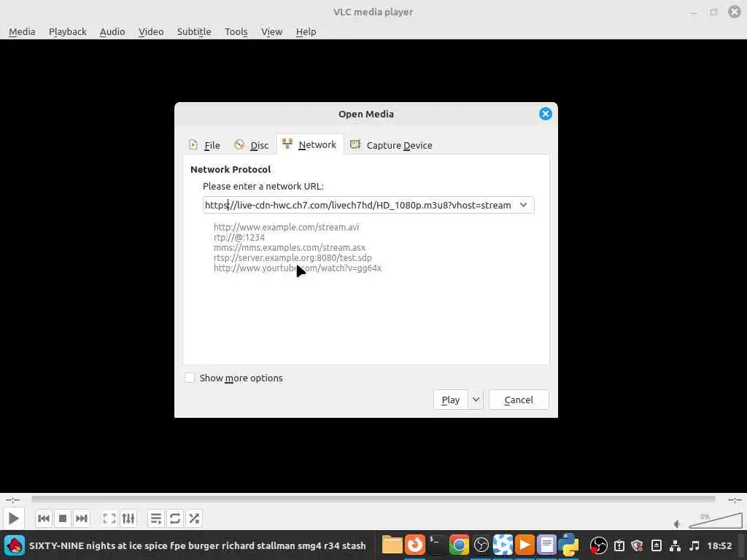Open the Help menu
Viewport: 747px width, 560px height.
click(x=306, y=31)
